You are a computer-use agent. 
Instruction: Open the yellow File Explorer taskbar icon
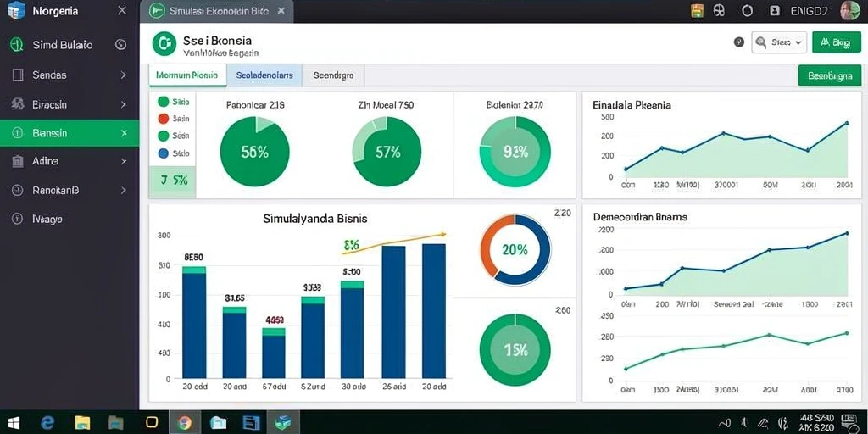(x=82, y=423)
